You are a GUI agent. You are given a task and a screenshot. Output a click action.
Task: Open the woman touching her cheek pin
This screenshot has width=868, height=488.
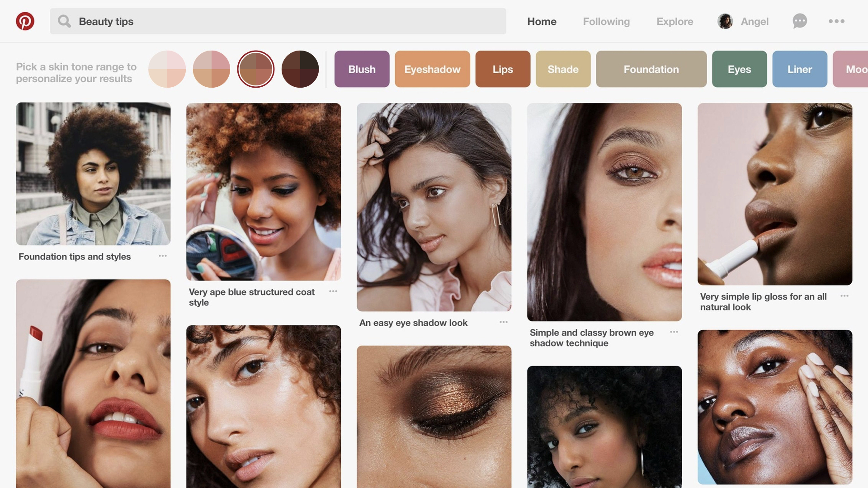pyautogui.click(x=775, y=407)
